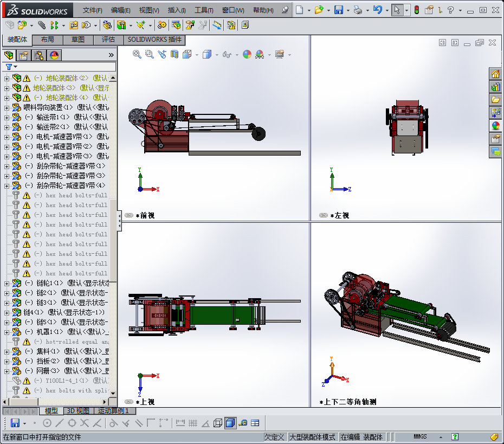Expand the 喂料导向装置<1> tree node
Image resolution: width=504 pixels, height=444 pixels.
tap(7, 108)
